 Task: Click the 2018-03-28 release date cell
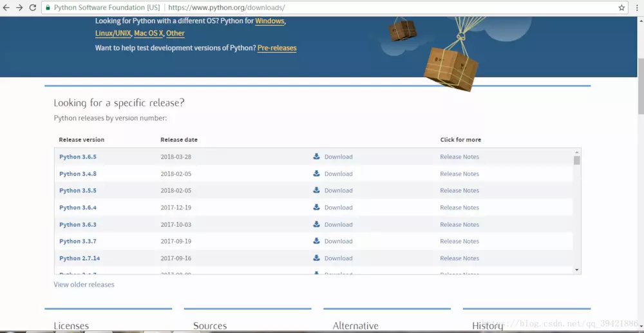(176, 157)
